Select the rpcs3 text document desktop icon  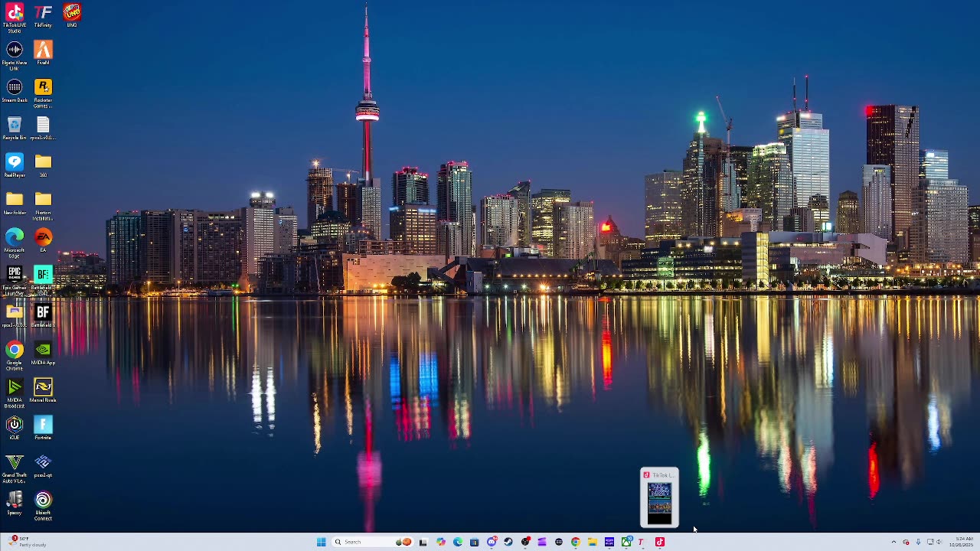click(x=43, y=128)
